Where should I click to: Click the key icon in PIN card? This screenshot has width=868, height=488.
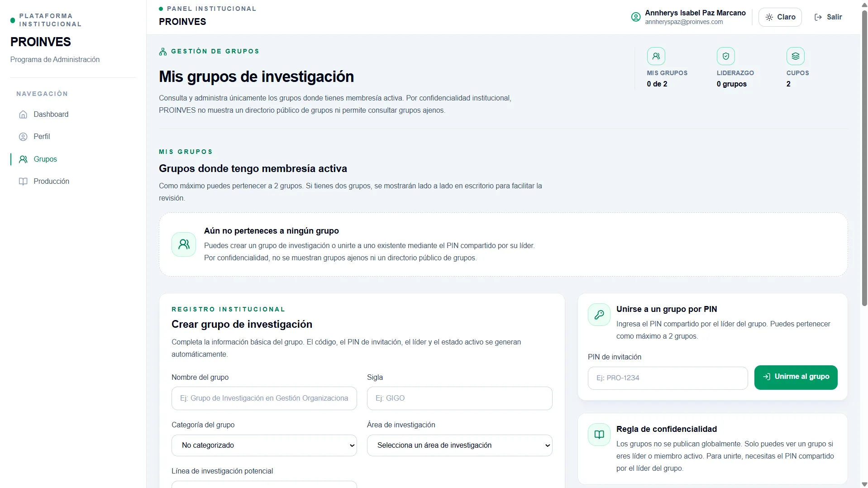click(x=599, y=315)
